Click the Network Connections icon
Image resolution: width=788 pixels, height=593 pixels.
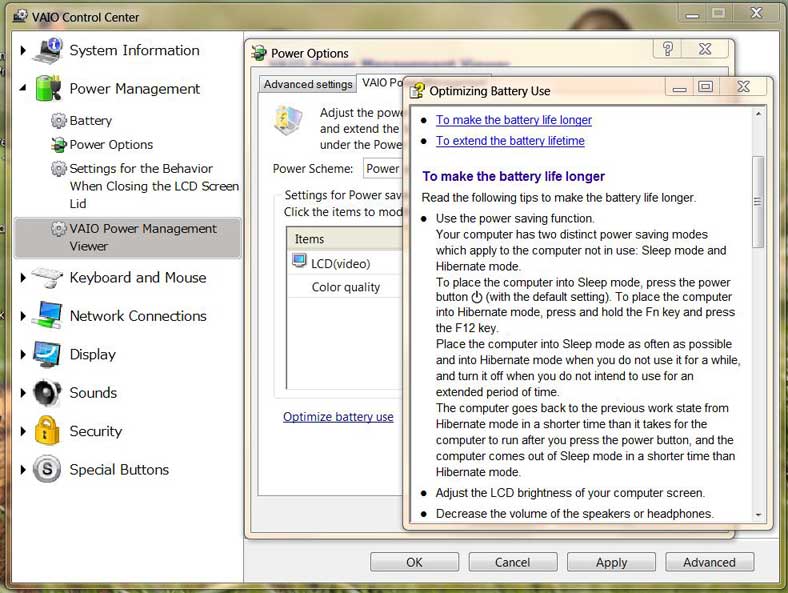(x=47, y=315)
